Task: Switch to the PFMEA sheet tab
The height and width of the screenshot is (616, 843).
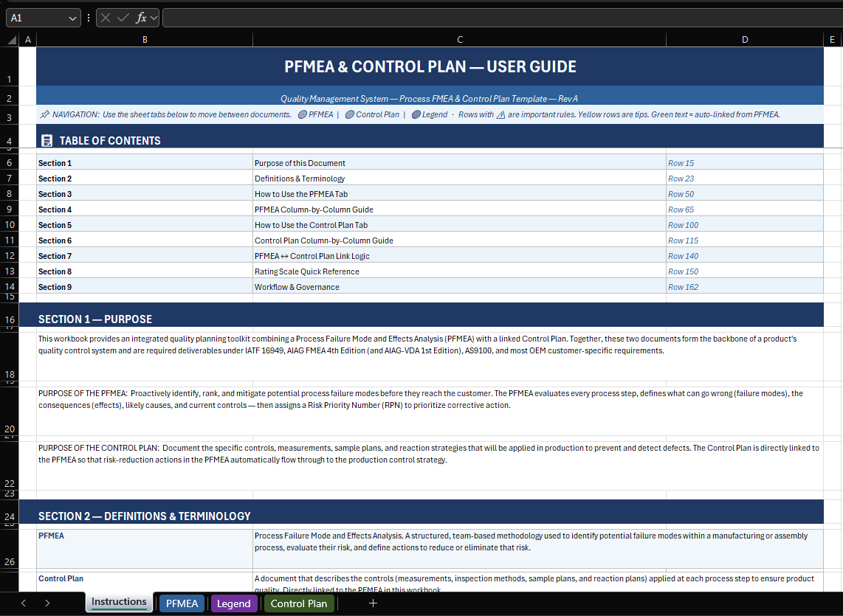Action: (x=182, y=603)
